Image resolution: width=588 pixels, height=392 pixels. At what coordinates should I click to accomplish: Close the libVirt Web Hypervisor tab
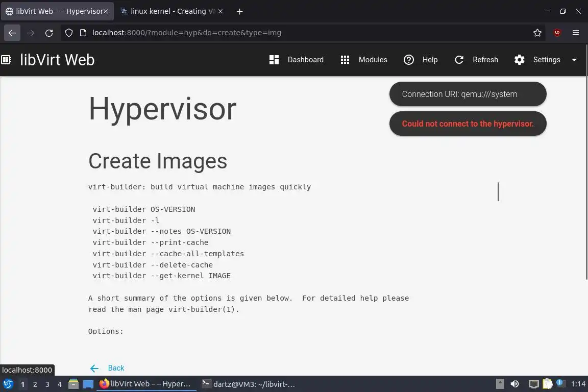pos(106,11)
